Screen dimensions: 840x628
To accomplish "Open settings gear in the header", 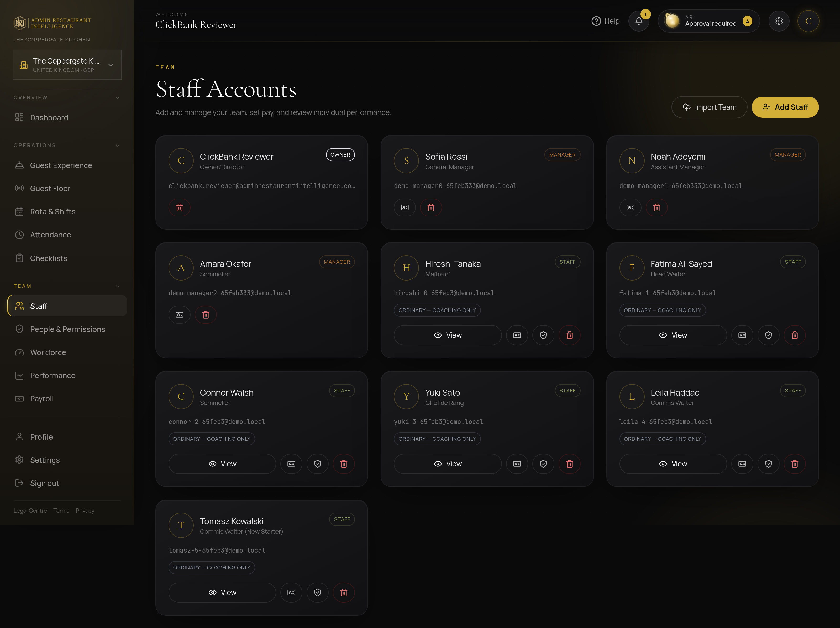I will coord(779,21).
